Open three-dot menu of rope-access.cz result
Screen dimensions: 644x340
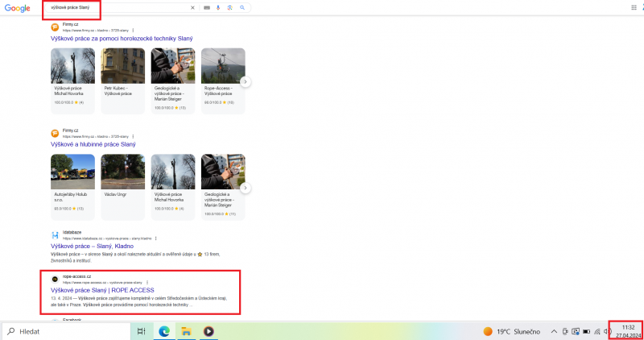point(147,283)
